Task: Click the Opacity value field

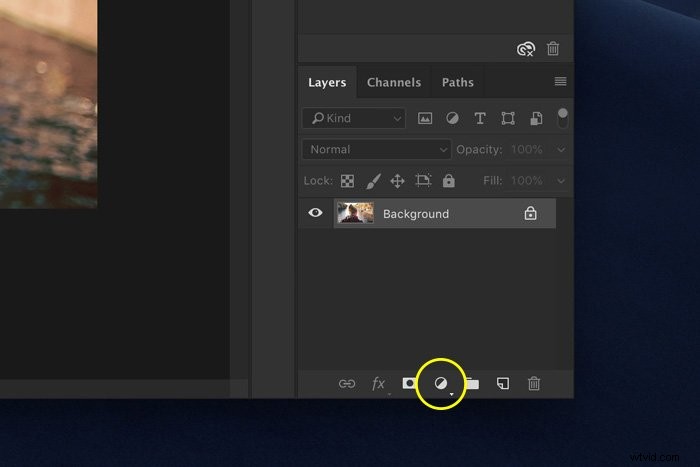Action: pyautogui.click(x=527, y=150)
